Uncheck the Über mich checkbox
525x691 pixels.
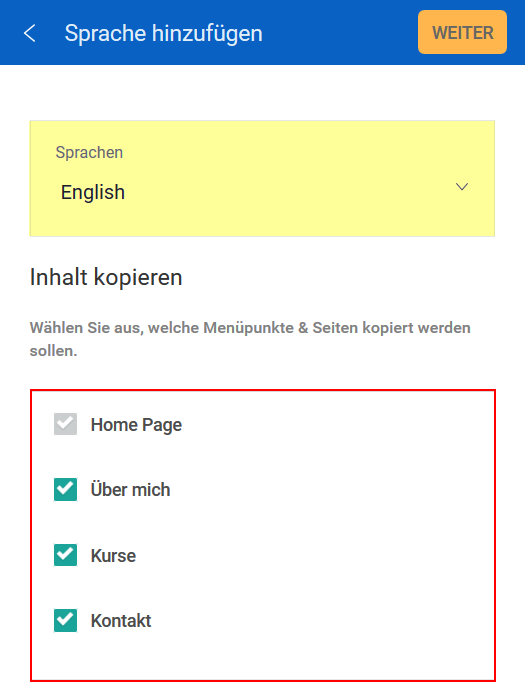pos(65,489)
